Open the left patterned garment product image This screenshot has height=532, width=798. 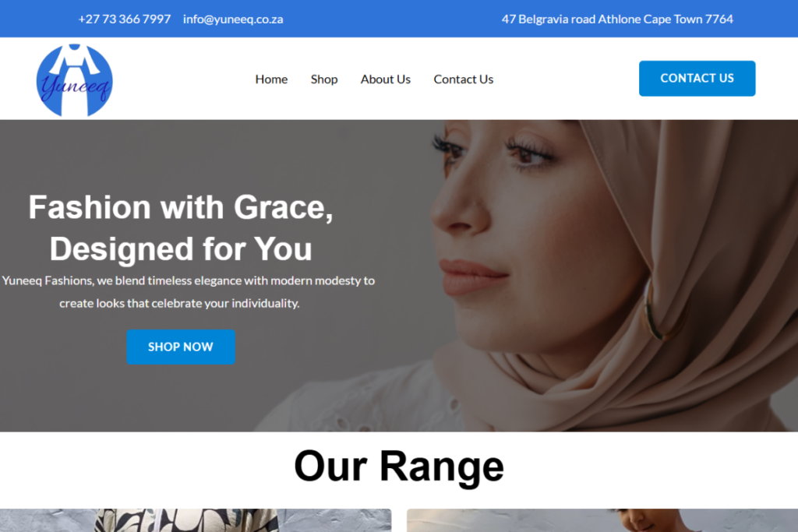pos(196,520)
